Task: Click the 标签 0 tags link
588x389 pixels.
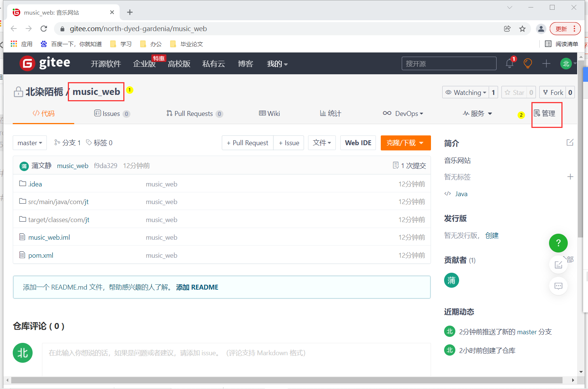Action: [99, 143]
